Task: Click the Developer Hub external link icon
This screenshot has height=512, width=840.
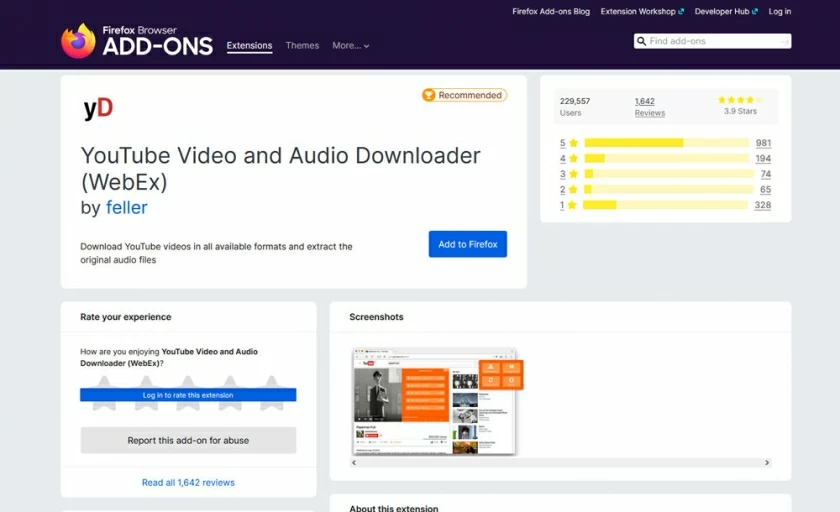Action: coord(755,11)
